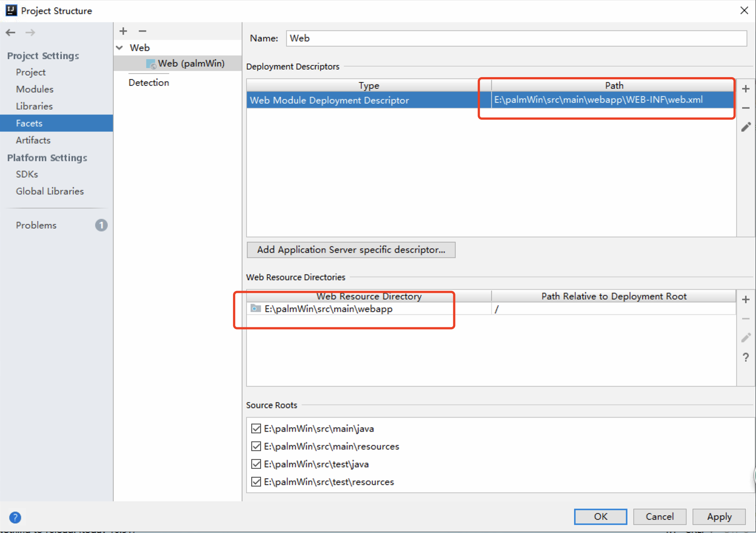
Task: Toggle the E:\palmWin\src\test\resources source root
Action: point(256,482)
